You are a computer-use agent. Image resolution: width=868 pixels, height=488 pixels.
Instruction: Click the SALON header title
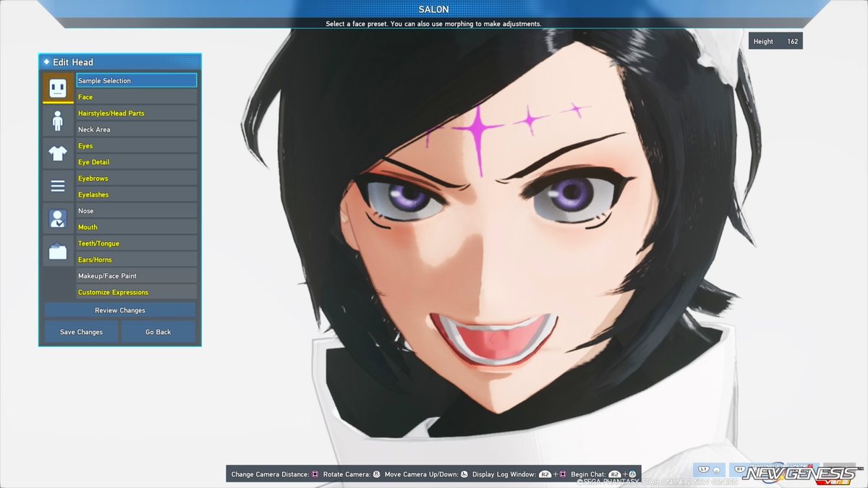[434, 9]
